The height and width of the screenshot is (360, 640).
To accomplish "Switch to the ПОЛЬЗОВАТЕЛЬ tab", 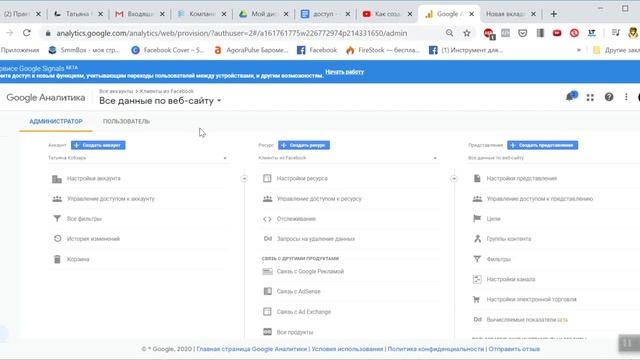I will 126,122.
